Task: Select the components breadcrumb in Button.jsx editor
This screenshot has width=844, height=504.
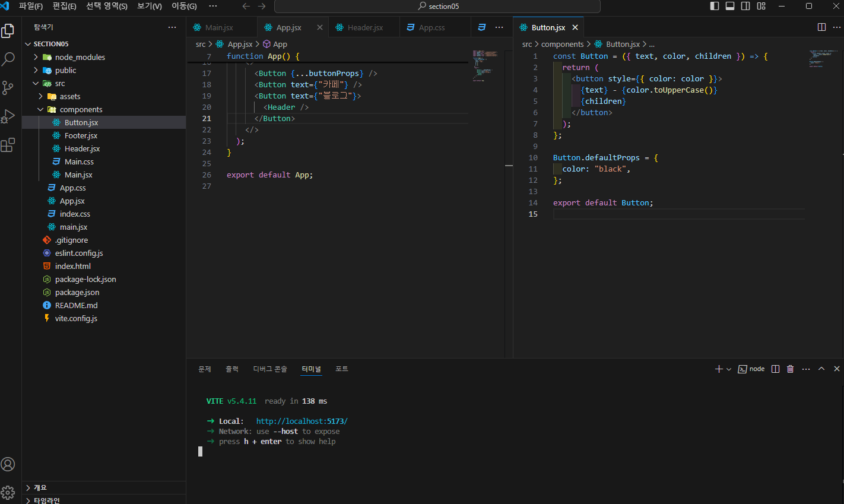Action: [562, 44]
